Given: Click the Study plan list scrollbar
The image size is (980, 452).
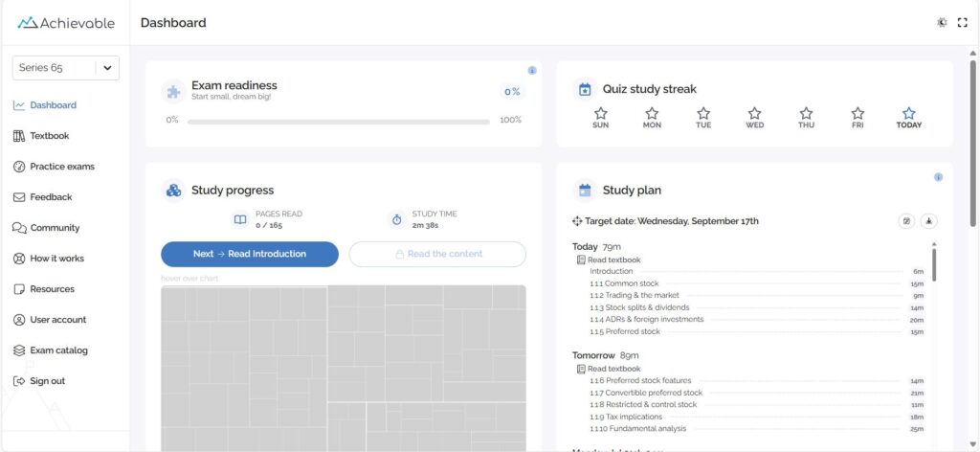Looking at the screenshot, I should coord(934,262).
